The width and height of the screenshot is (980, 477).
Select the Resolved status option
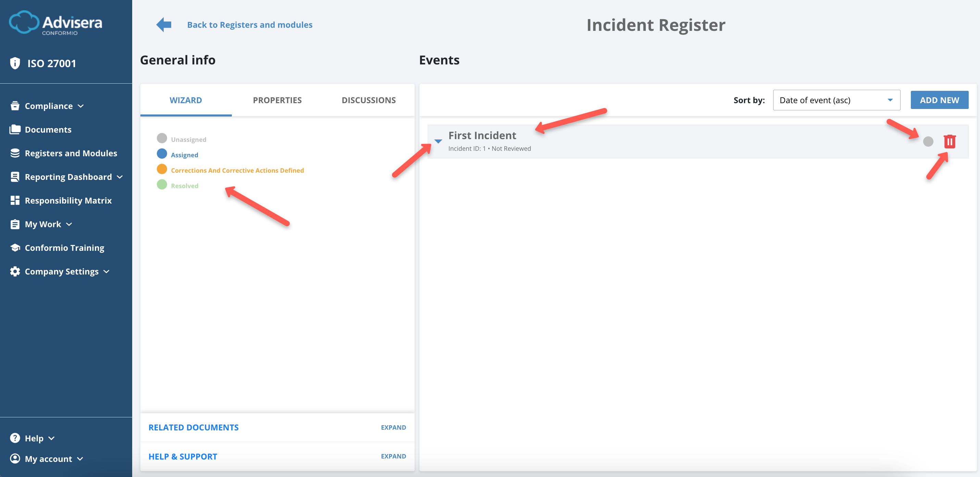coord(162,185)
